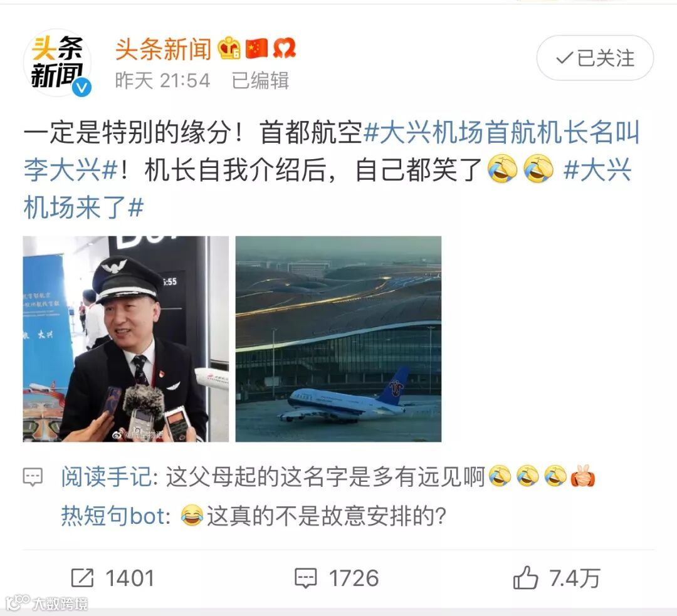Open the 头条新闻 profile avatar
Viewport: 677px width, 616px height.
click(x=57, y=62)
